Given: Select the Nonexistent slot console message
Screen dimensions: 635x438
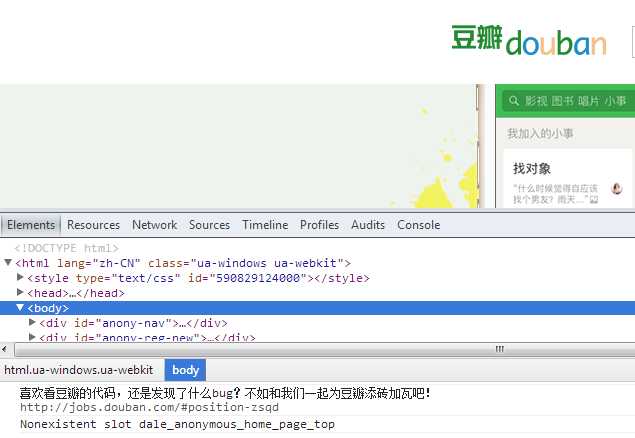Looking at the screenshot, I should pyautogui.click(x=177, y=424).
